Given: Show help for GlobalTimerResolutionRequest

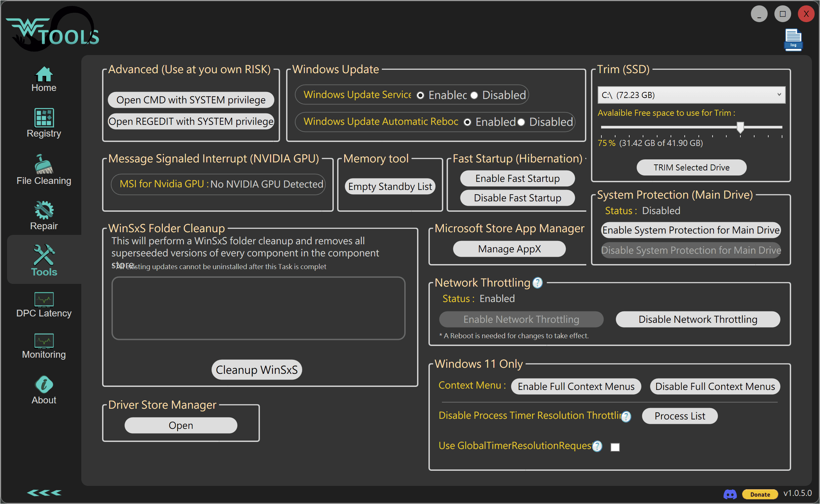Looking at the screenshot, I should 597,446.
